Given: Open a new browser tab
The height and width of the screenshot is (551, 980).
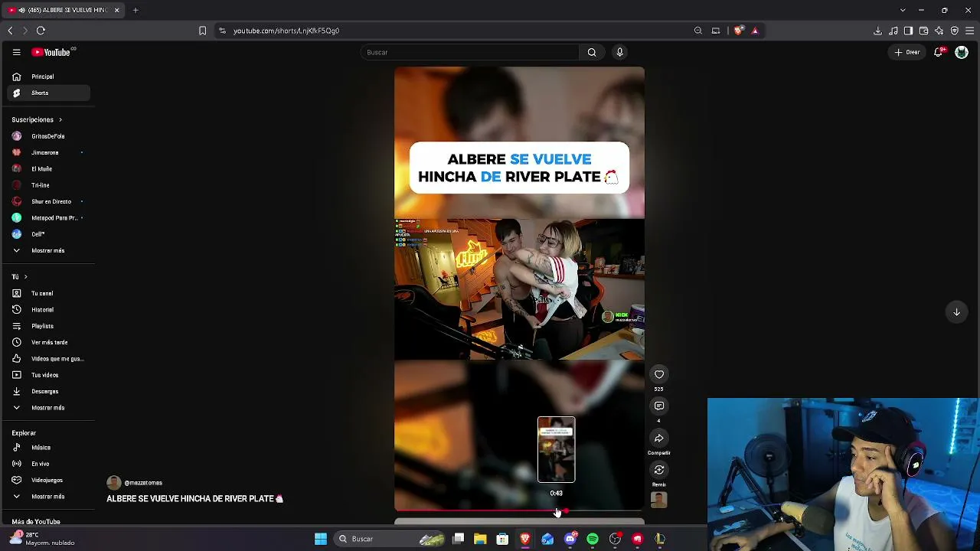Looking at the screenshot, I should click(x=136, y=10).
